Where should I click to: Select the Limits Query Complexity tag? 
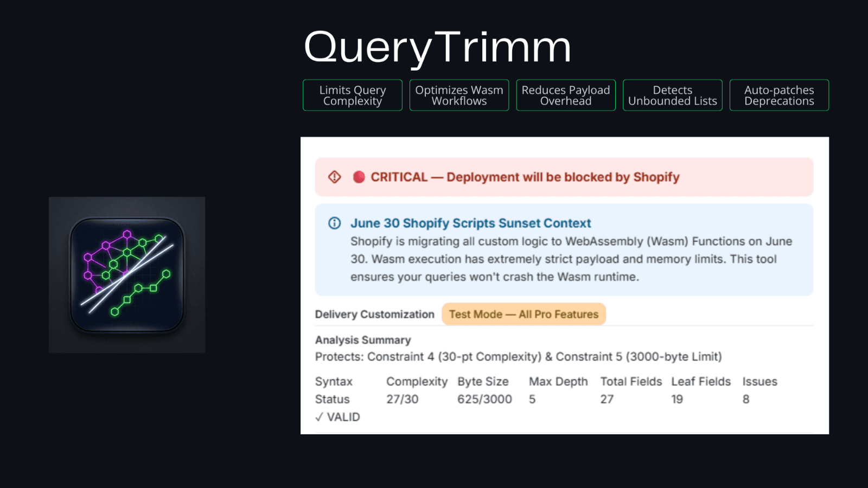pos(353,95)
